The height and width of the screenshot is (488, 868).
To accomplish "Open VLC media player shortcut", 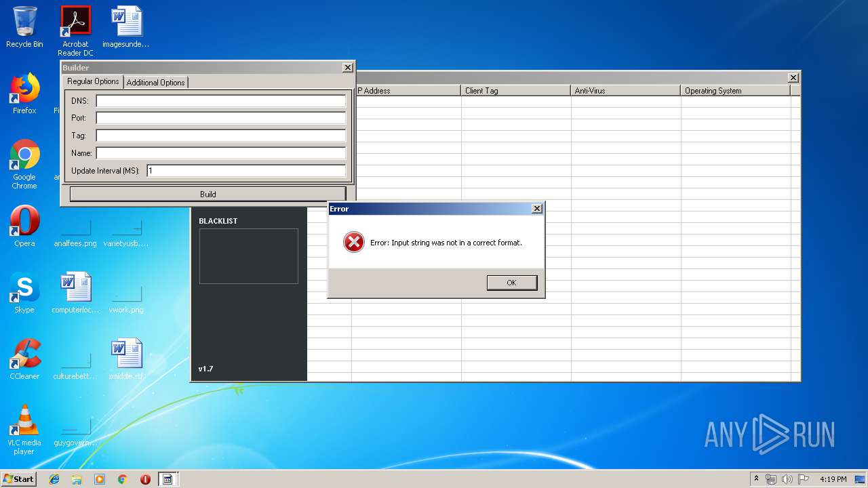I will (x=24, y=430).
